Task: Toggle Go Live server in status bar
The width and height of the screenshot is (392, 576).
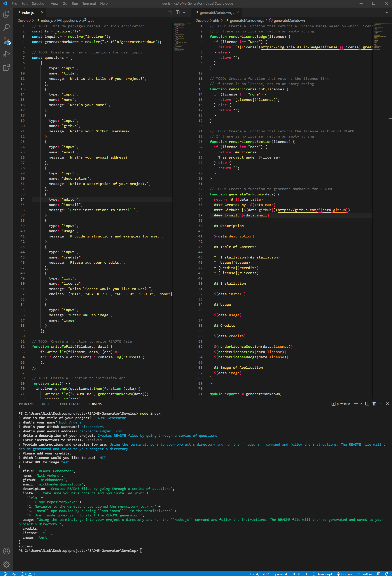Action: click(344, 574)
